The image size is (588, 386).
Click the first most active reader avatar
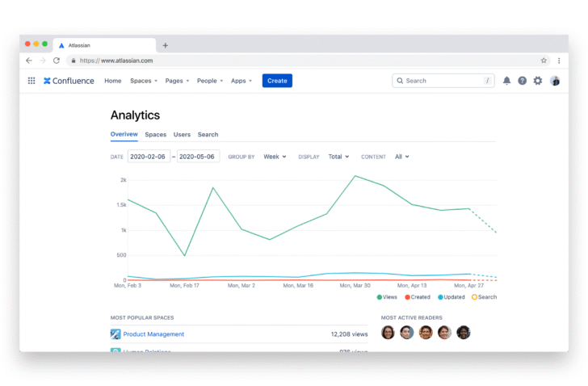click(x=388, y=332)
